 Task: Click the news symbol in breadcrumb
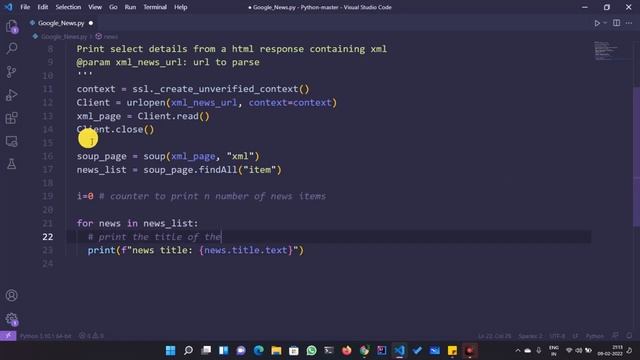tap(111, 37)
